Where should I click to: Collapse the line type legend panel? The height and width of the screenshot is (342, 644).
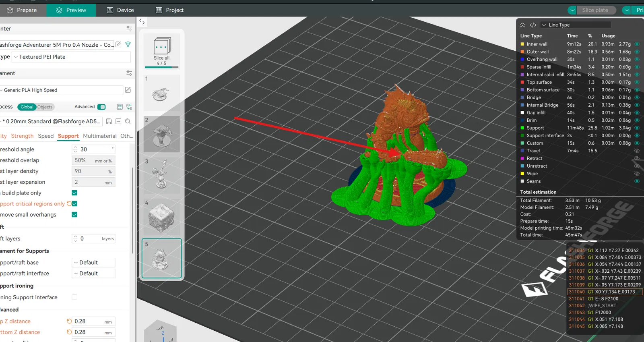pyautogui.click(x=522, y=25)
